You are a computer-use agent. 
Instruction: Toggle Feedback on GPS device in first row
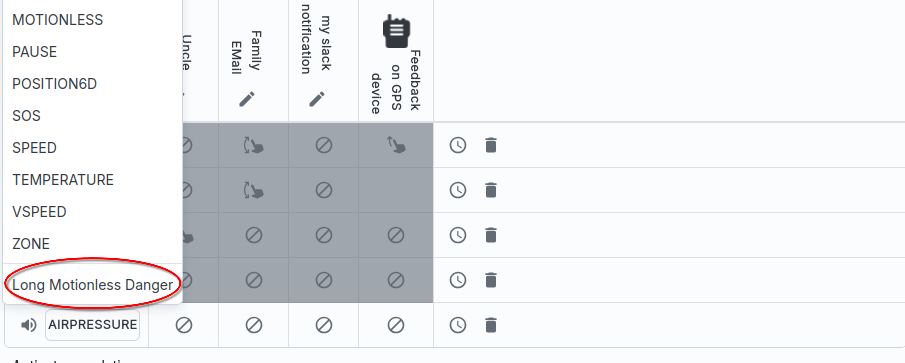[x=396, y=145]
